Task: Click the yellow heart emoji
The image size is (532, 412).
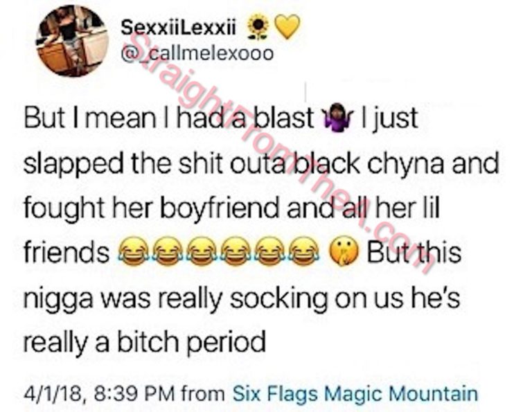Action: click(287, 26)
